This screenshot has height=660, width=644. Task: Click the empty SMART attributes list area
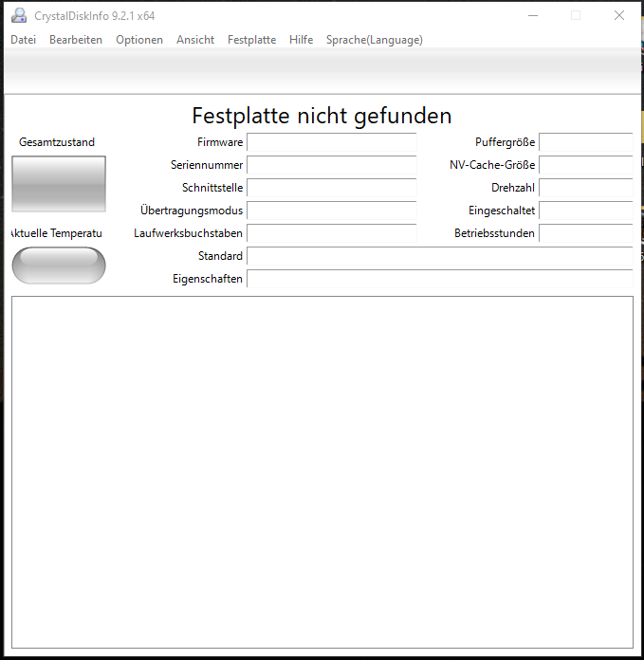tap(322, 472)
